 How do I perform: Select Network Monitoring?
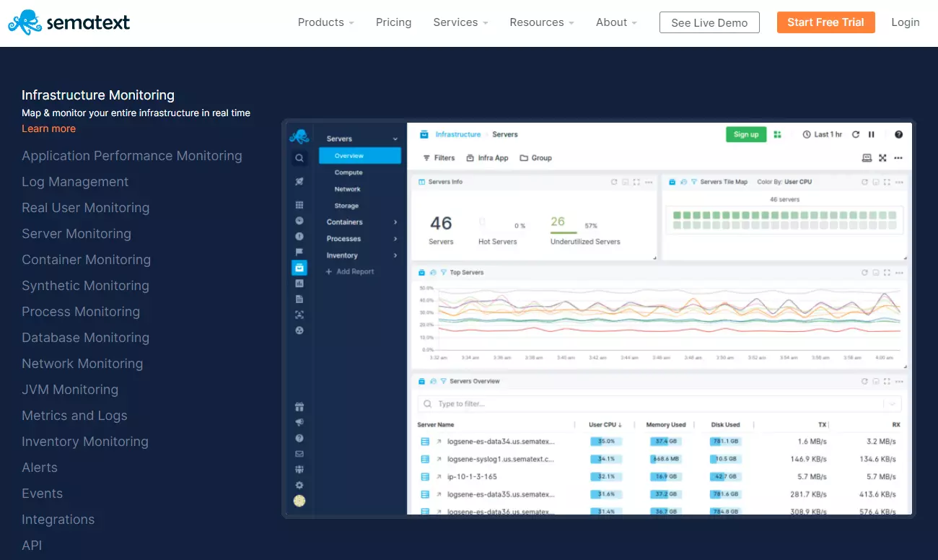click(82, 364)
